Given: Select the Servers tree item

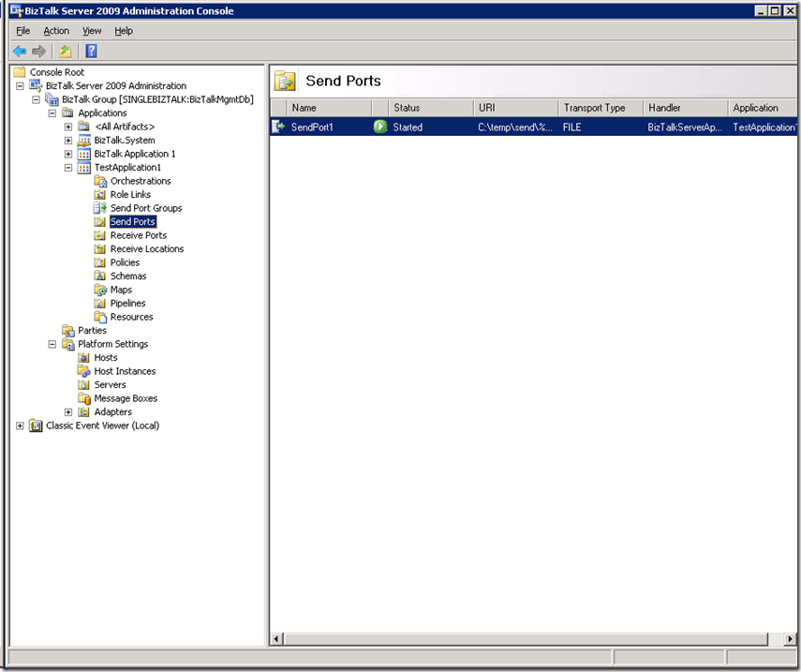Looking at the screenshot, I should tap(110, 385).
